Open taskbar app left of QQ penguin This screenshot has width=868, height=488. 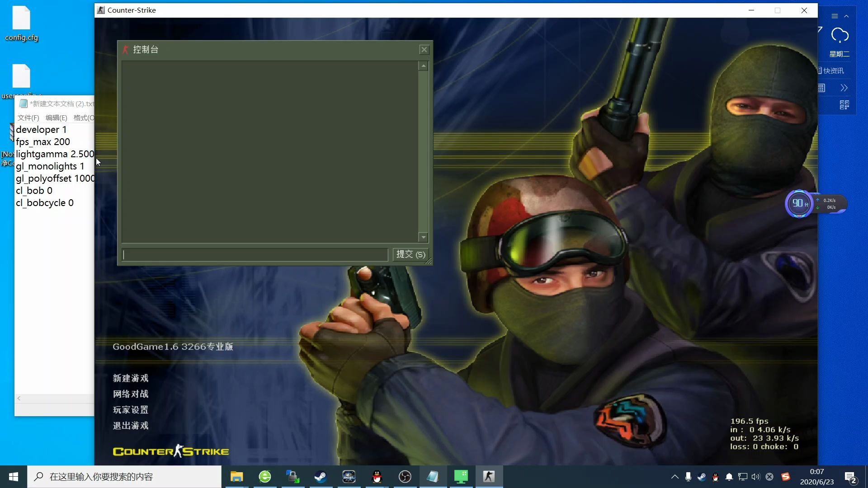coord(349,477)
